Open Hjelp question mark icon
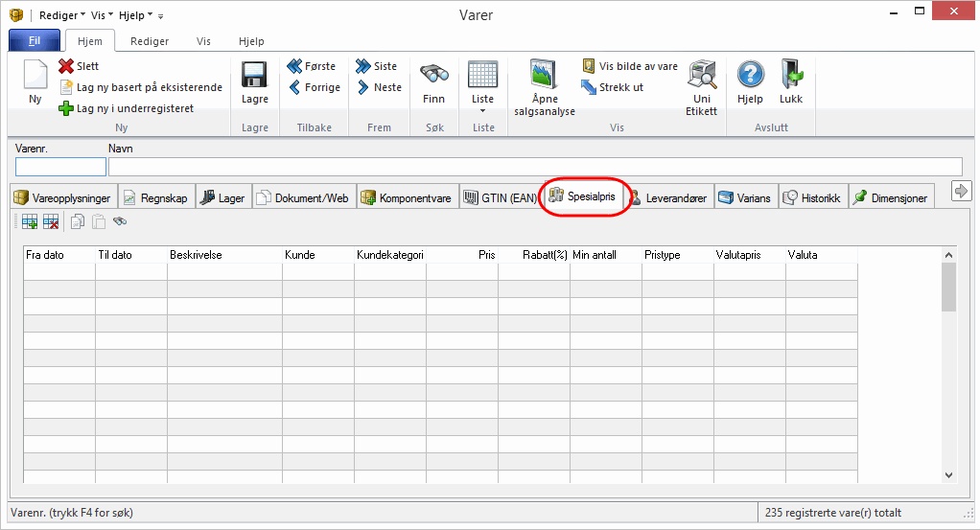 pos(750,77)
